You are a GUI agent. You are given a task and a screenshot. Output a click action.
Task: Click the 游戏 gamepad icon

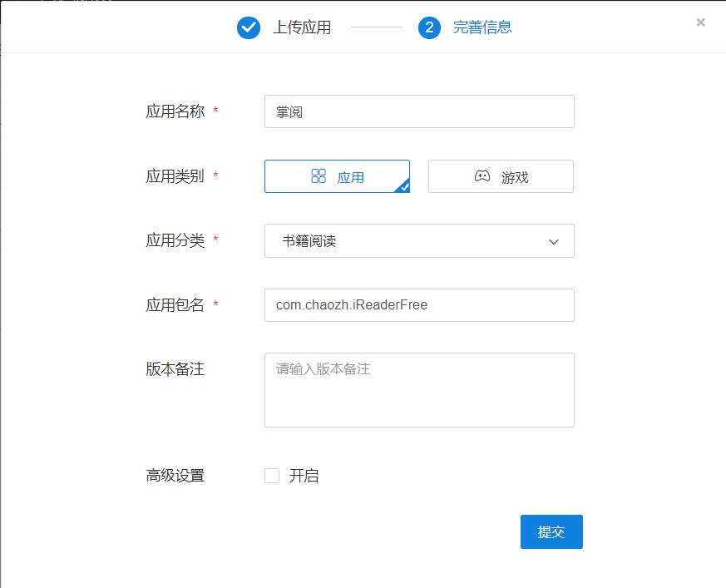pos(482,176)
